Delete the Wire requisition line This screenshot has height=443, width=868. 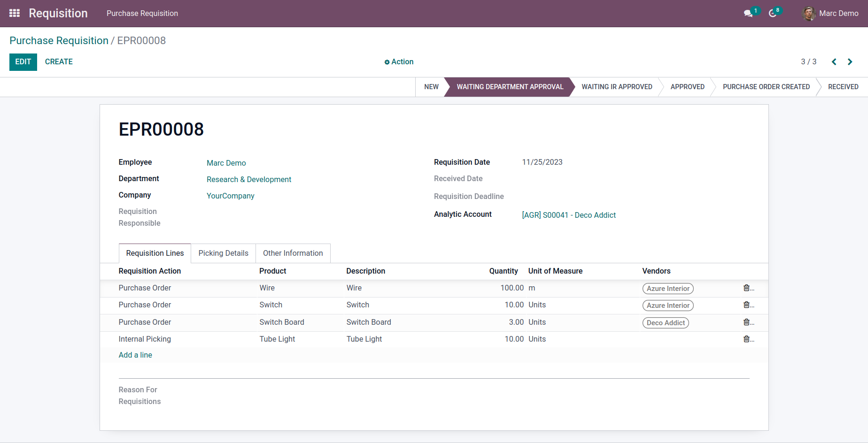746,288
